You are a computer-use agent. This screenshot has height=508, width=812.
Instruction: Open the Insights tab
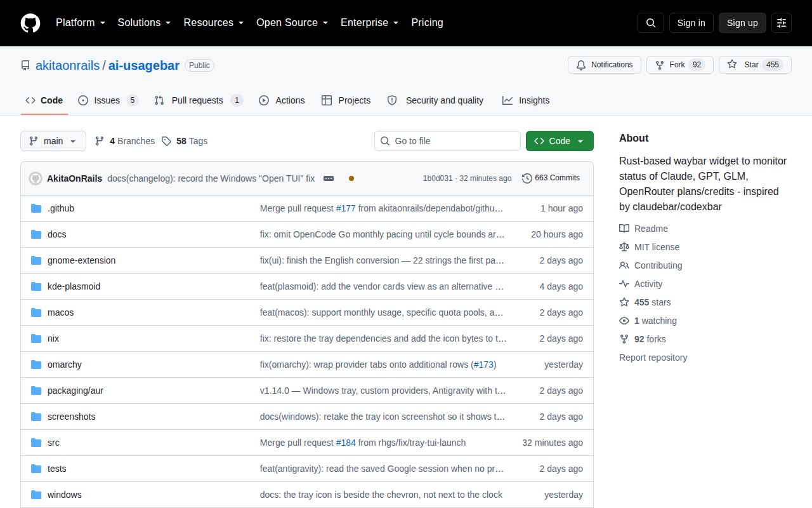526,100
